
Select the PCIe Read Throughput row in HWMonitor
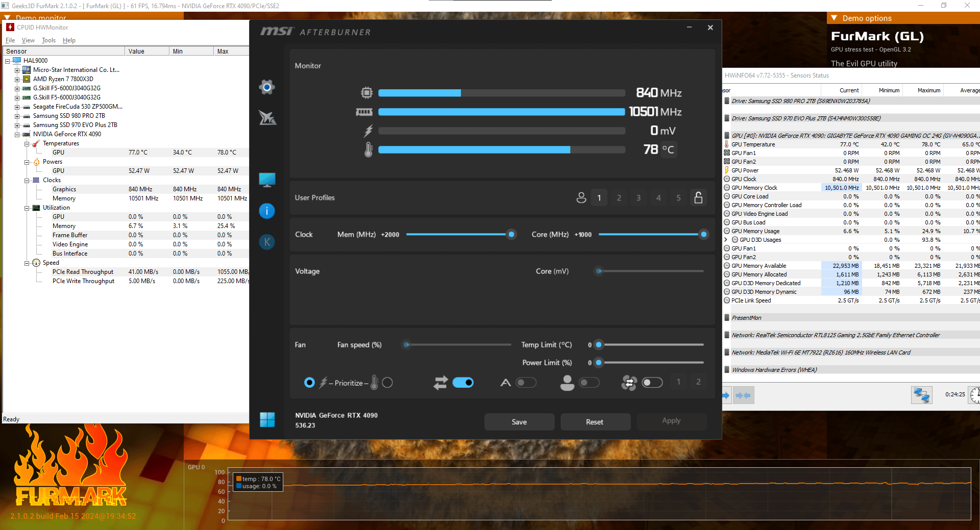(126, 272)
